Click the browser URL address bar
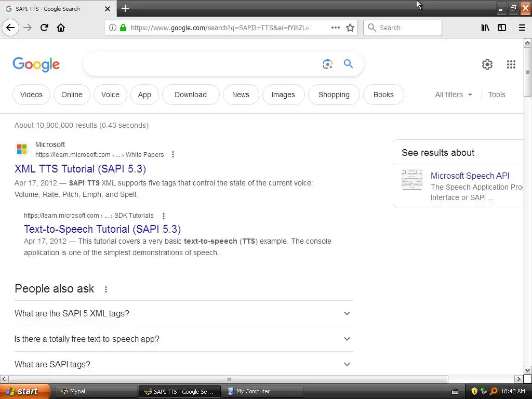The image size is (532, 399). click(x=220, y=28)
